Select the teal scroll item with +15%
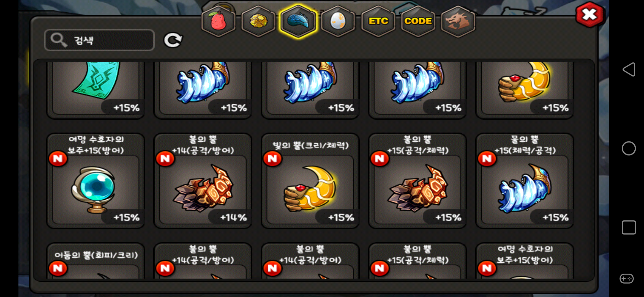Image resolution: width=644 pixels, height=297 pixels. click(x=95, y=89)
